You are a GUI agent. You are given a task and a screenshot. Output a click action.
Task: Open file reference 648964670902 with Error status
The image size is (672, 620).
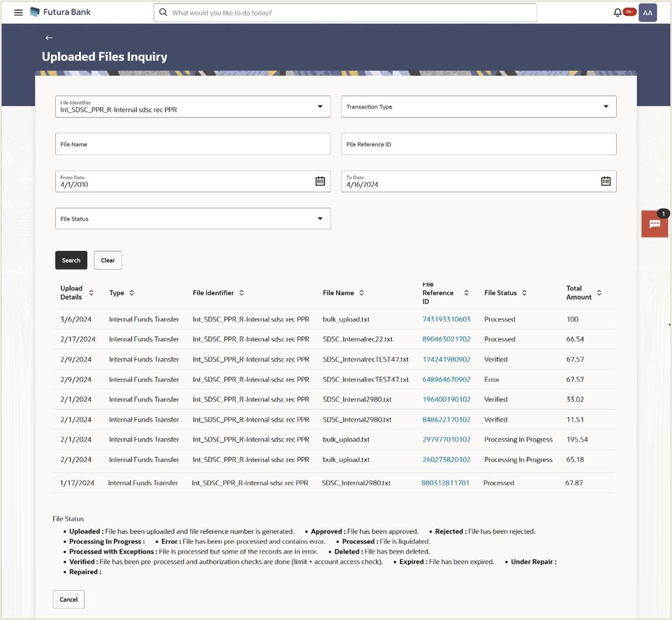point(446,380)
